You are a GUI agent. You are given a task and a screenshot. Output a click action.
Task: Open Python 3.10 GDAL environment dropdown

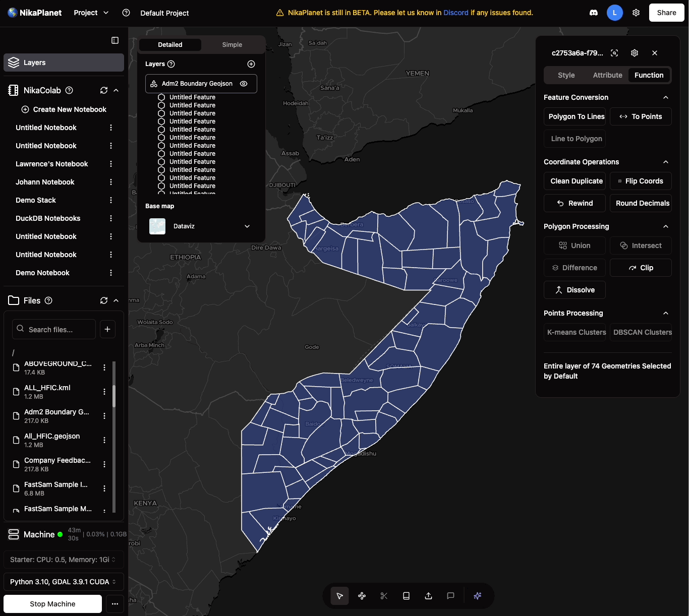pyautogui.click(x=64, y=582)
